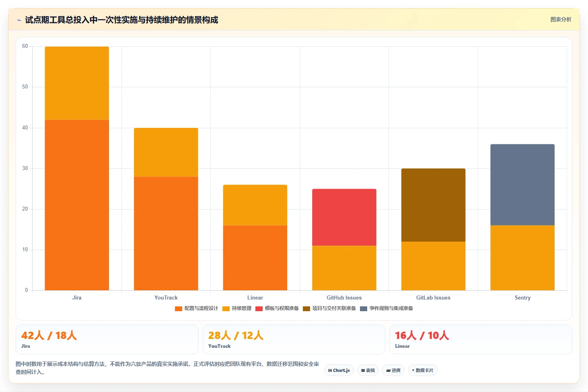Screen dimensions: 588x392
Task: Click the 30 y-axis tick label
Action: [25, 168]
